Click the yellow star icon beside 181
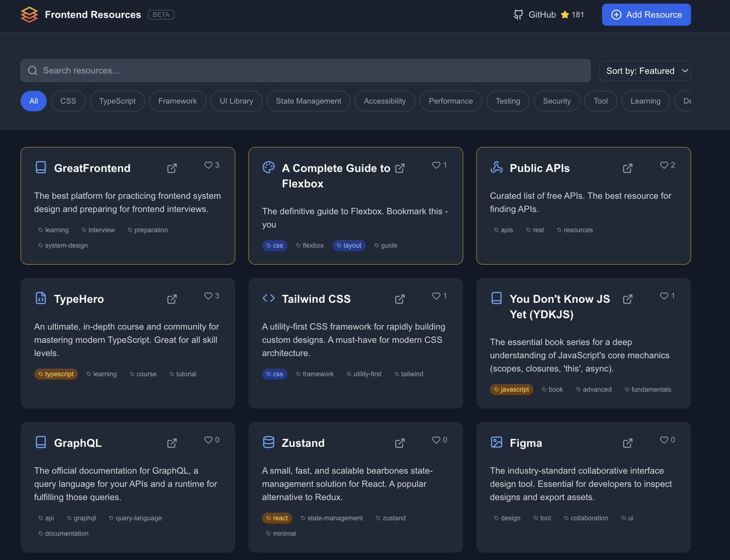Viewport: 730px width, 560px height. 565,15
